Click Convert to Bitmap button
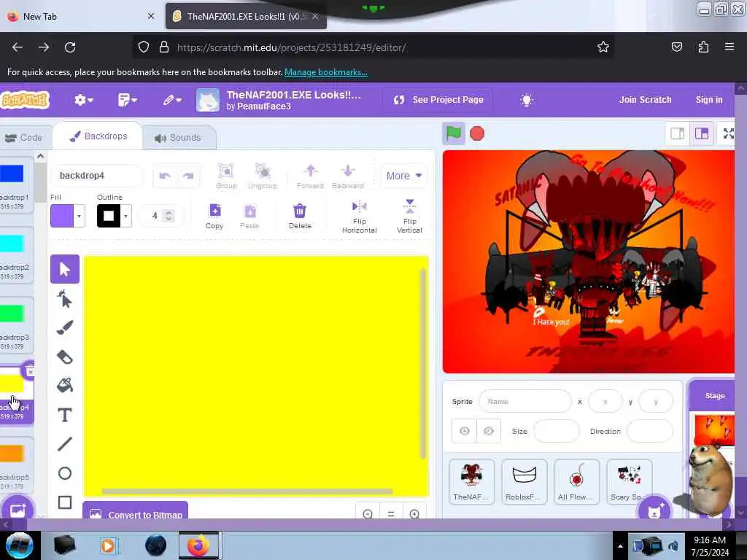 click(135, 510)
